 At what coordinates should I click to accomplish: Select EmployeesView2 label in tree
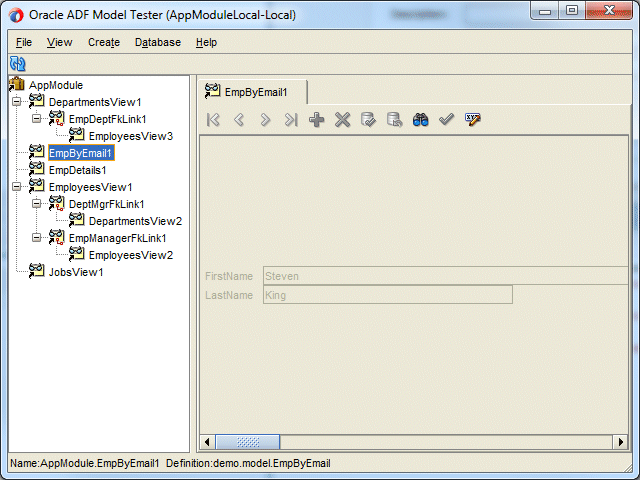pos(131,255)
